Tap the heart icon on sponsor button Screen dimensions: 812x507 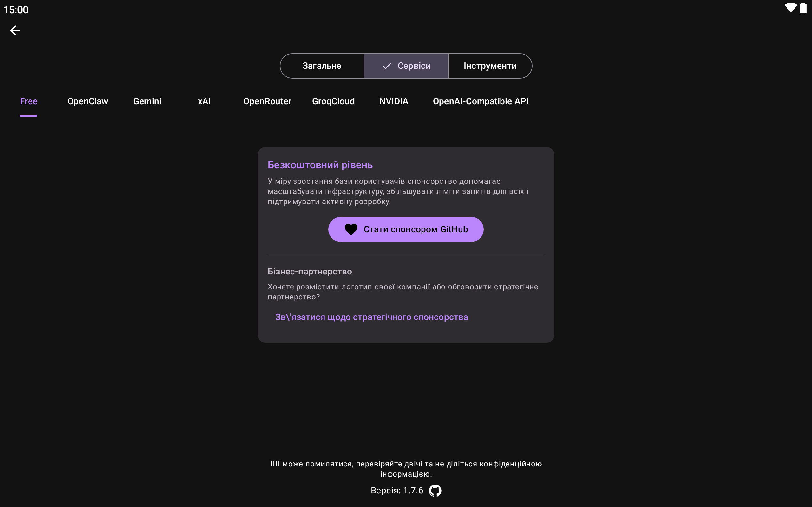[x=351, y=229]
